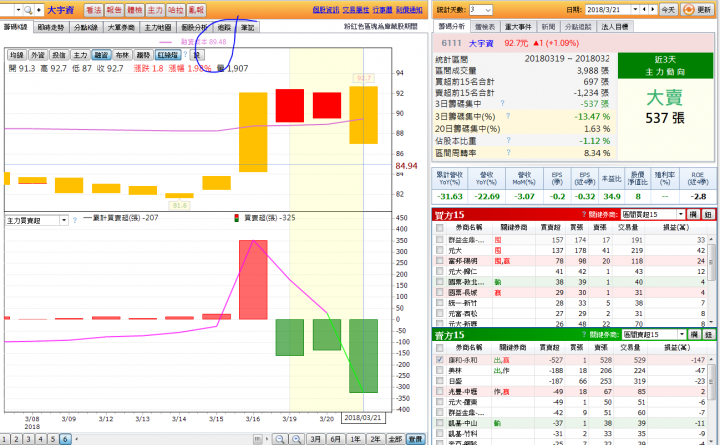Check the box for 美林 seller row
The image size is (720, 445).
point(439,370)
